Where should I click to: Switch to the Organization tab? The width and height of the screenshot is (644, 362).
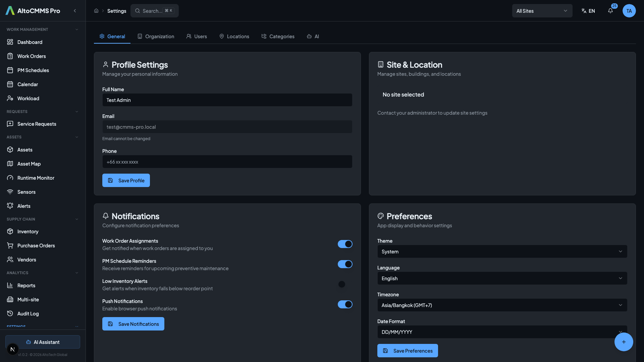point(156,36)
